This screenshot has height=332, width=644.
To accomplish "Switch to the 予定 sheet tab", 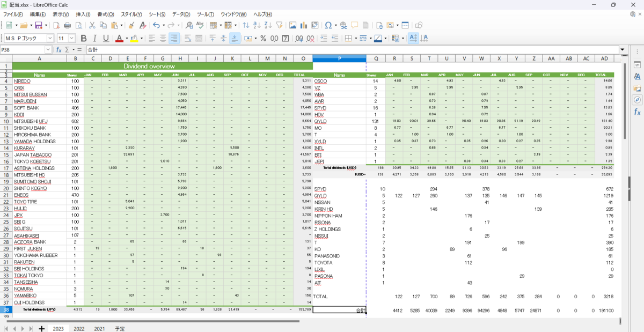I will click(120, 328).
